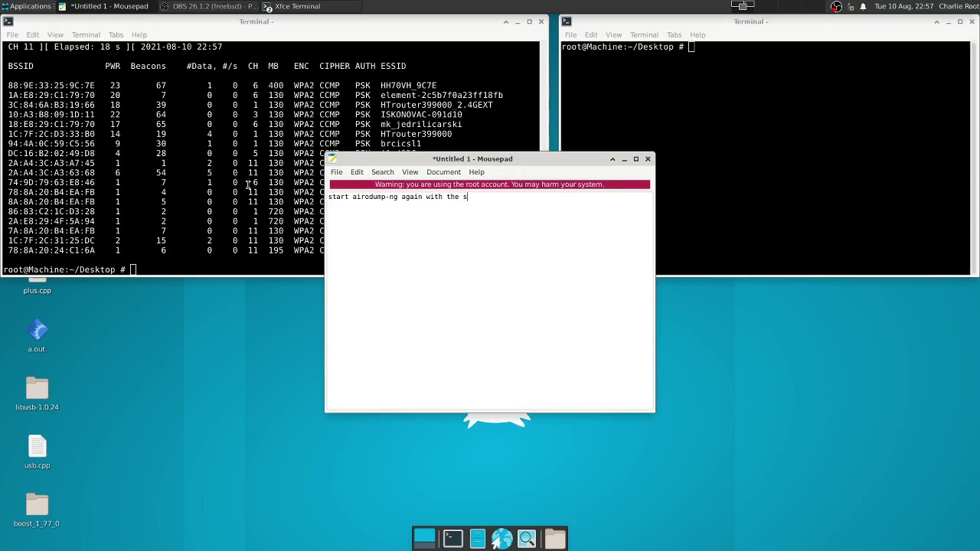Open the Search menu in Mousepad

click(382, 172)
